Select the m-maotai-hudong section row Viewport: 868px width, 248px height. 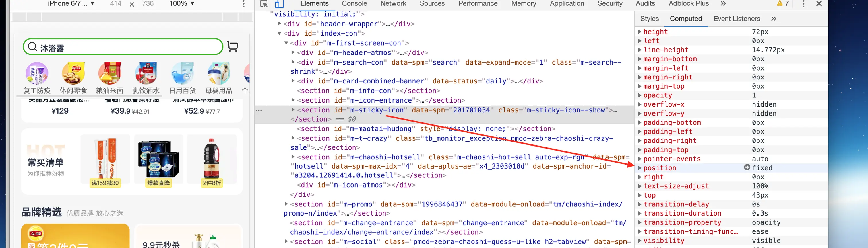pos(426,129)
